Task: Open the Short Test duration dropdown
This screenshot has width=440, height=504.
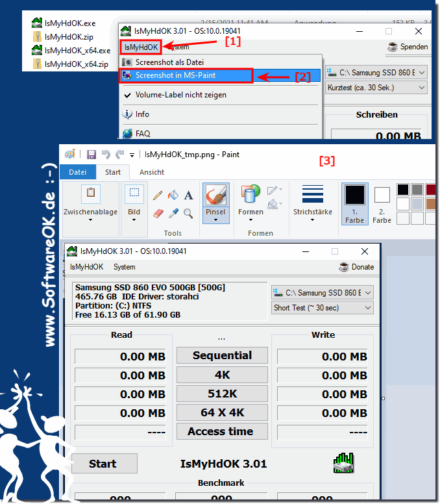Action: (323, 308)
